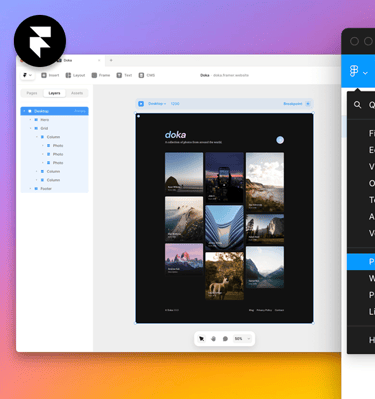Open the Desktop breakpoint dropdown

point(157,104)
